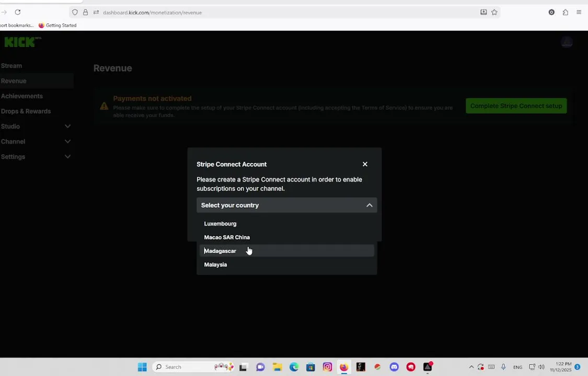Click the Import bookmarks bookmark item
This screenshot has width=588, height=376.
(x=17, y=25)
